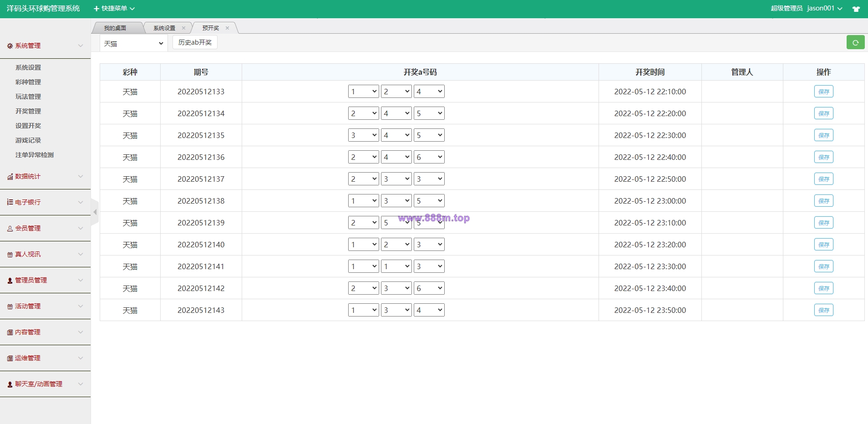Expand the 数据统计 menu chevron
The height and width of the screenshot is (424, 868).
pyautogui.click(x=81, y=176)
